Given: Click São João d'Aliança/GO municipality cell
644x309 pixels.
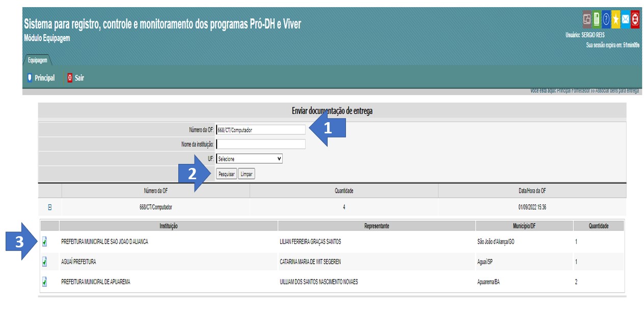Looking at the screenshot, I should click(496, 242).
